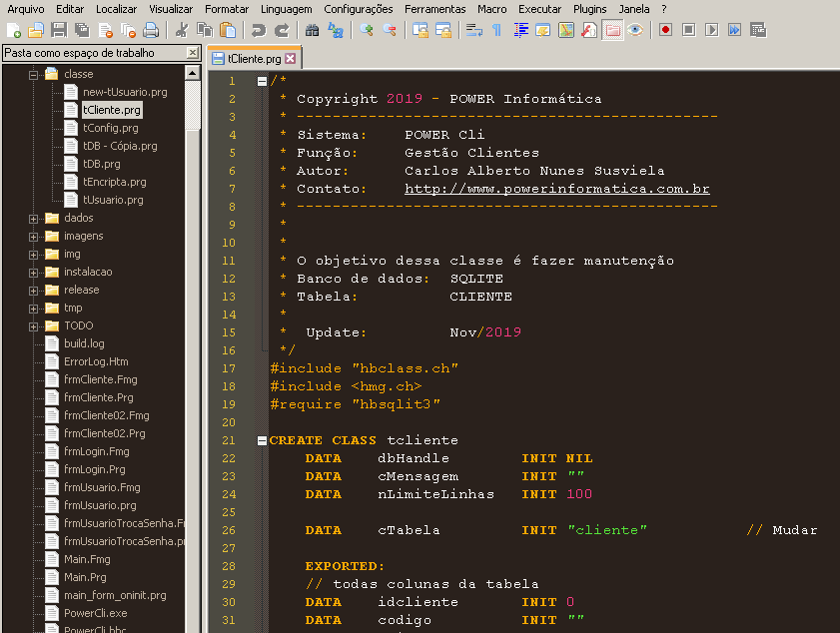Click the Cut scissors icon

182,30
